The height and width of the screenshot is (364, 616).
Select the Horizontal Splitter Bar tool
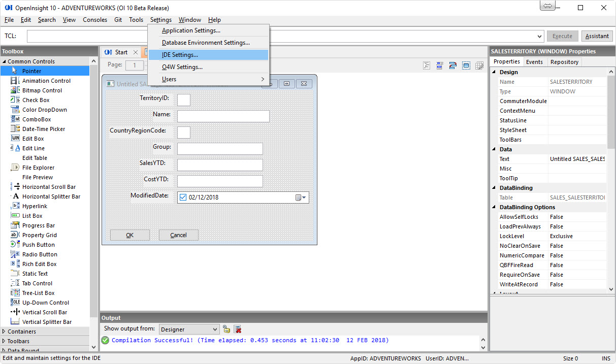tap(45, 196)
